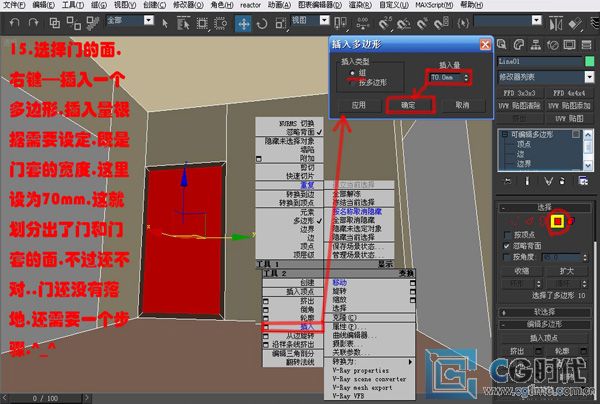Screen dimensions: 600x404
Task: Open the Display command panel tab
Action: (x=569, y=45)
